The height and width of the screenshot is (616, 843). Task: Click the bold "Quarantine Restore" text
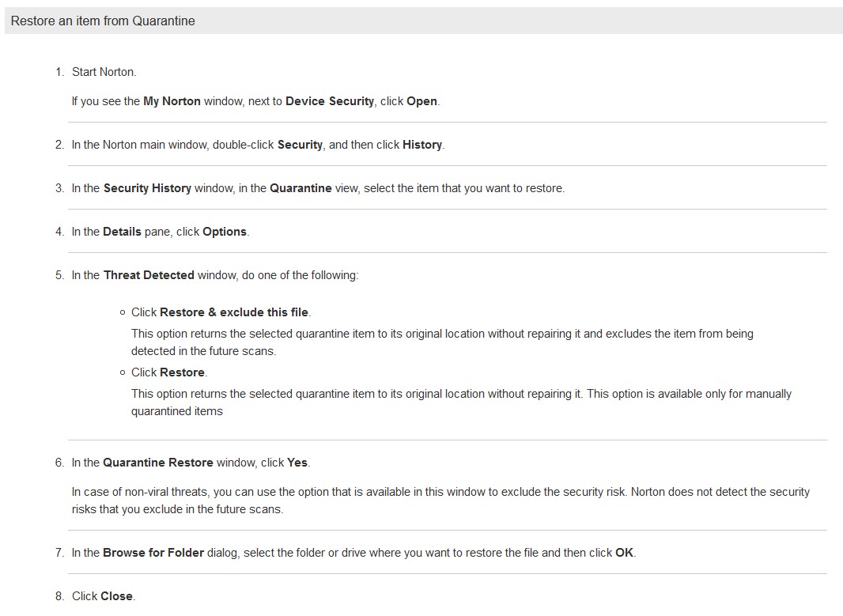(157, 463)
